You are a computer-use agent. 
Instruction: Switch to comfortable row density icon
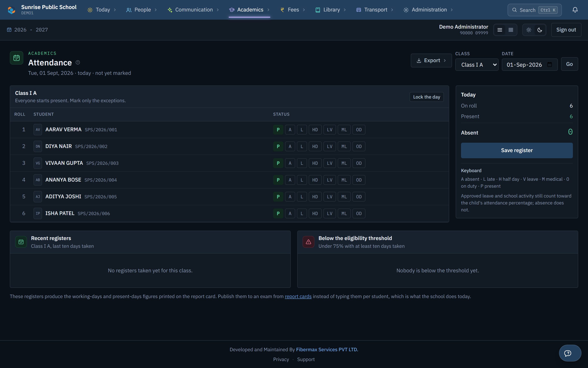click(500, 30)
